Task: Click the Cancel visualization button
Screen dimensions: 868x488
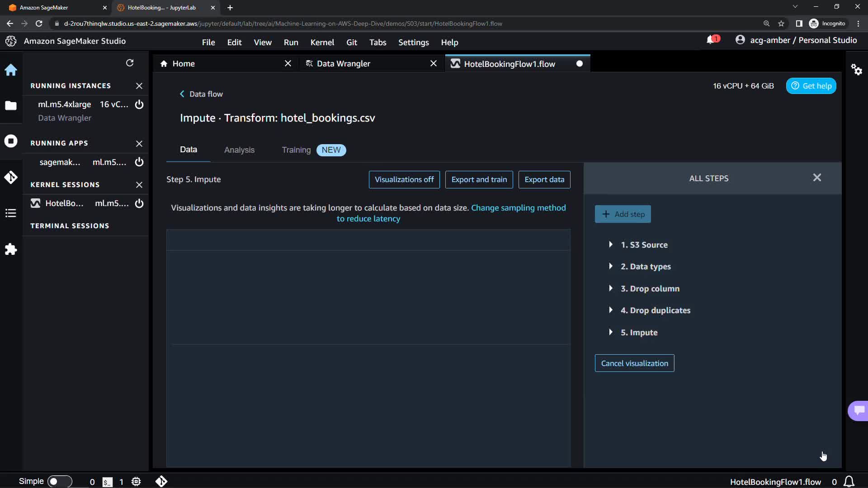Action: pos(634,363)
